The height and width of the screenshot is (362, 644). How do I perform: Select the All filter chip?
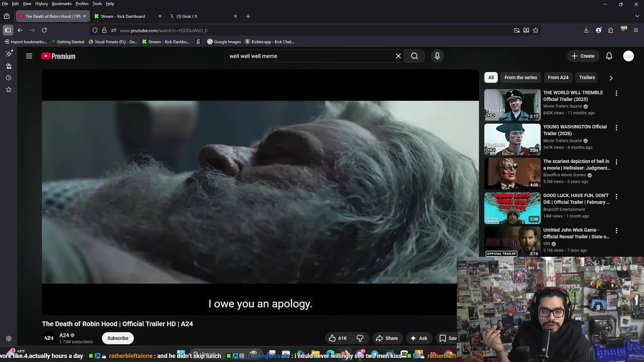pyautogui.click(x=491, y=77)
